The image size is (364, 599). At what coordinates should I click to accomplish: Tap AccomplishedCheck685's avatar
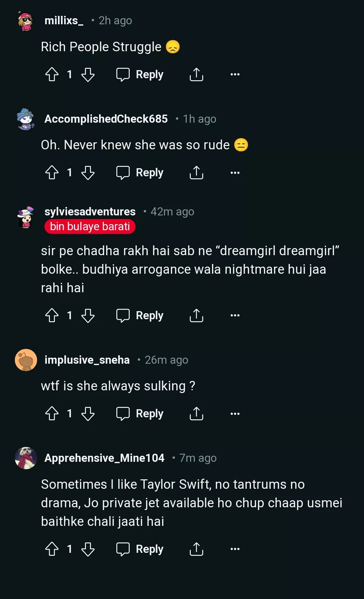point(26,119)
